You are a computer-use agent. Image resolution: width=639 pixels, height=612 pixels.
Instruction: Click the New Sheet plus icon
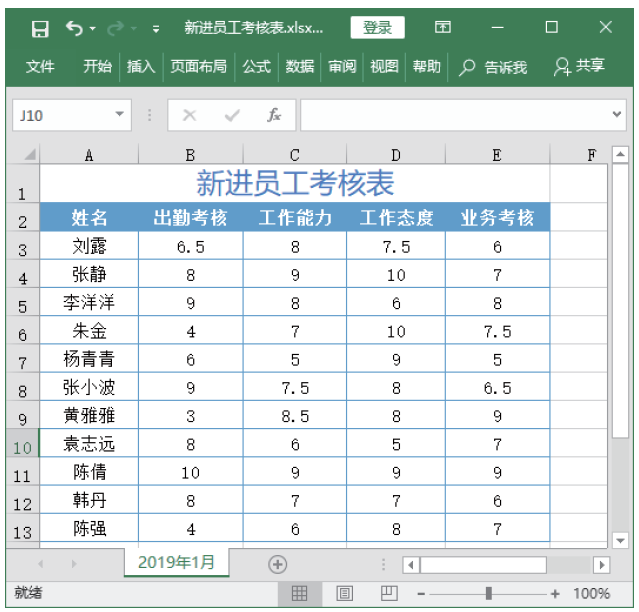pos(278,564)
